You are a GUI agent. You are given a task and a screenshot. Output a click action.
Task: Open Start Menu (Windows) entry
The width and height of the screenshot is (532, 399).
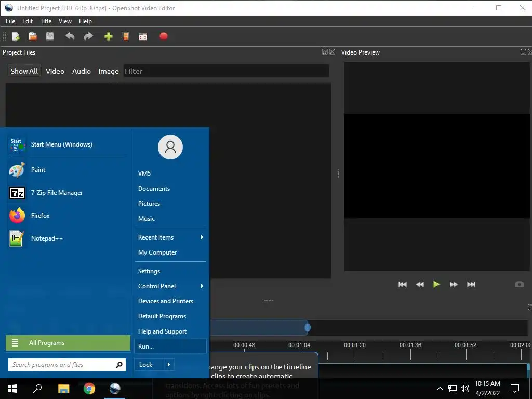[x=68, y=144]
